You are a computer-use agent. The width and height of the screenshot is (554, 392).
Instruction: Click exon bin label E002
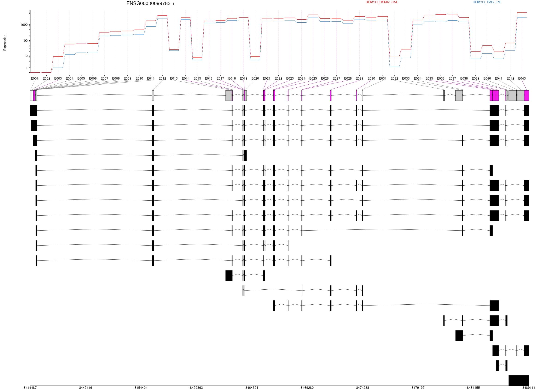(46, 78)
